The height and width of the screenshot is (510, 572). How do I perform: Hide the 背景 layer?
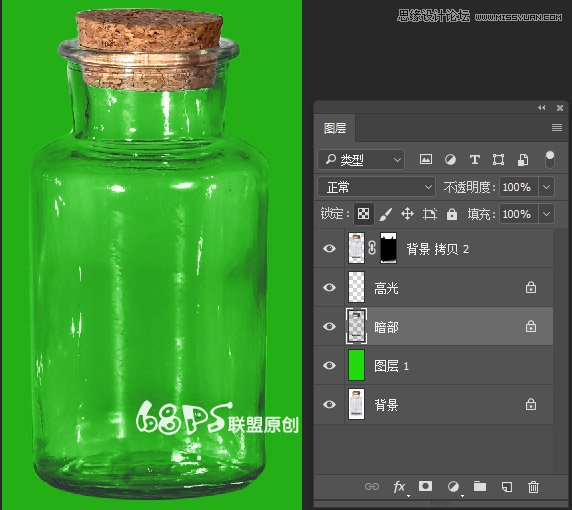click(x=329, y=404)
